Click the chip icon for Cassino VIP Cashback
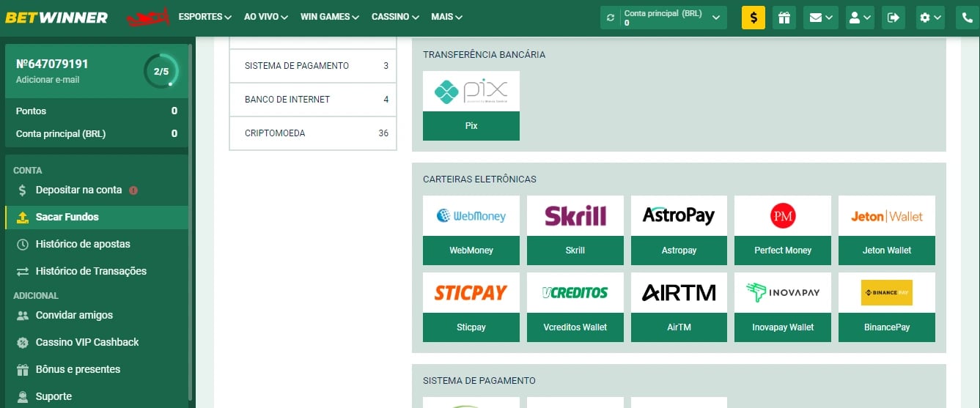 coord(22,342)
